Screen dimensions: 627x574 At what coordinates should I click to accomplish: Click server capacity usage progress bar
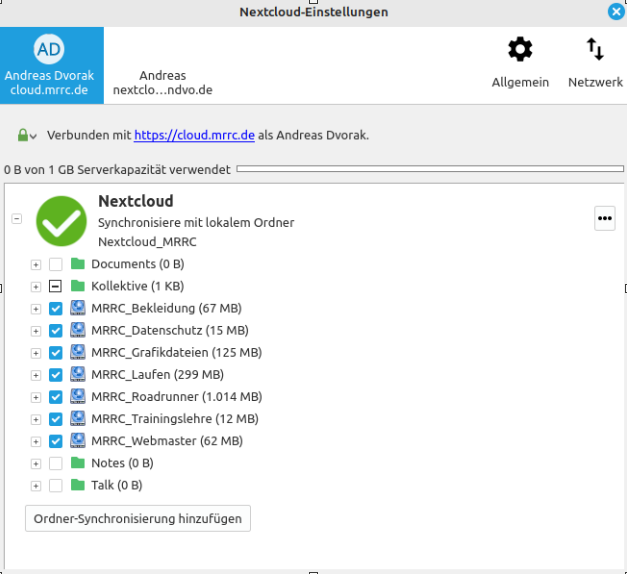(430, 169)
